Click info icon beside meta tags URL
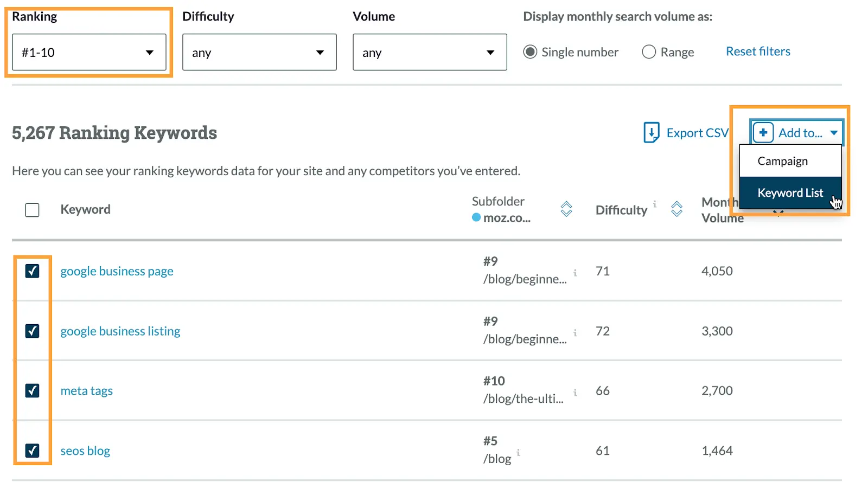This screenshot has width=868, height=482. 575,392
